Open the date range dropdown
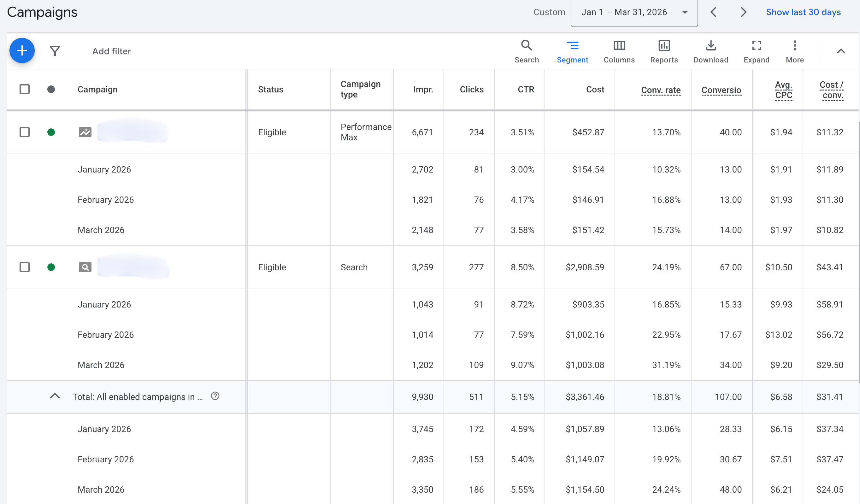The height and width of the screenshot is (504, 860). pos(634,12)
